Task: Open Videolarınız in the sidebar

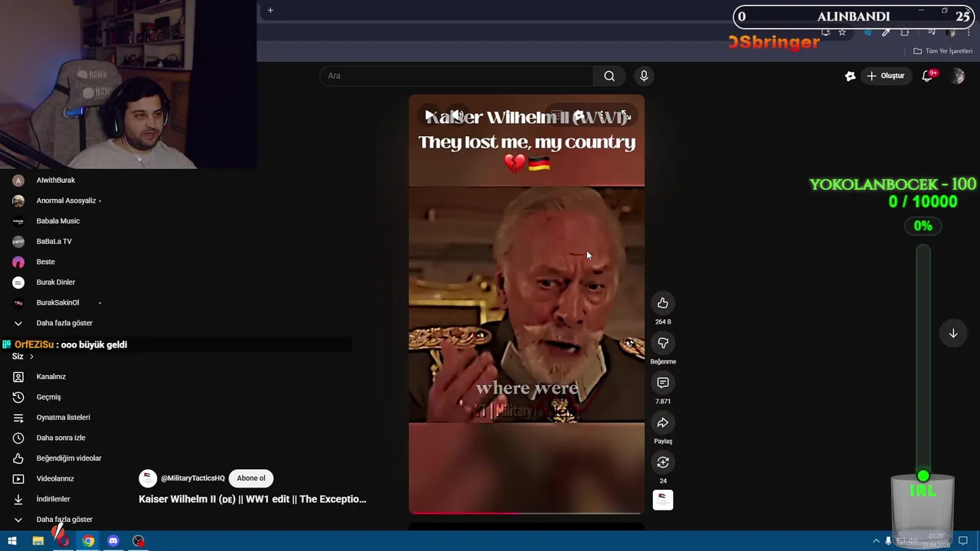Action: click(x=55, y=478)
